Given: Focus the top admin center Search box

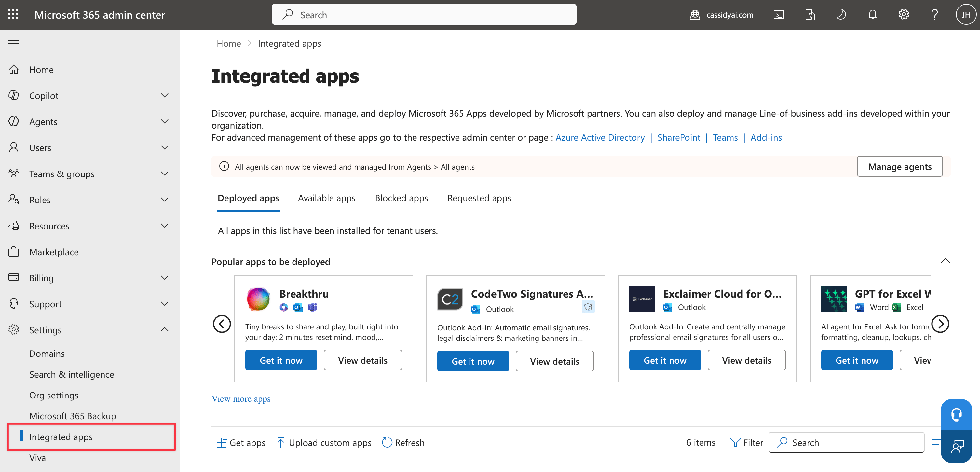Looking at the screenshot, I should tap(424, 14).
